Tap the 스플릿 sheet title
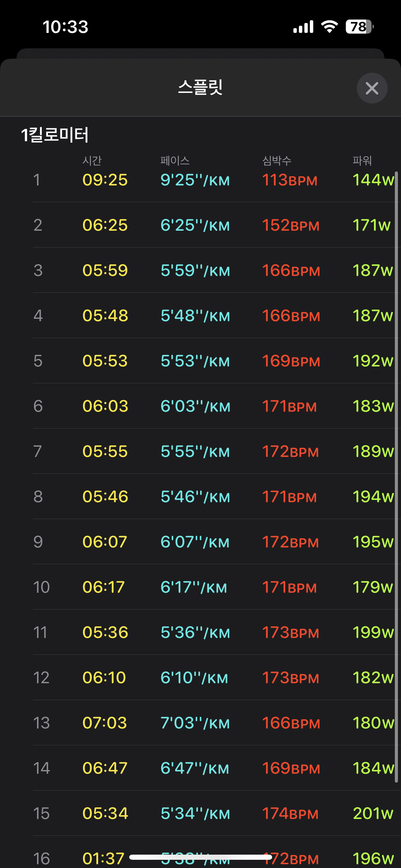Screen dimensions: 401x868 pyautogui.click(x=200, y=87)
